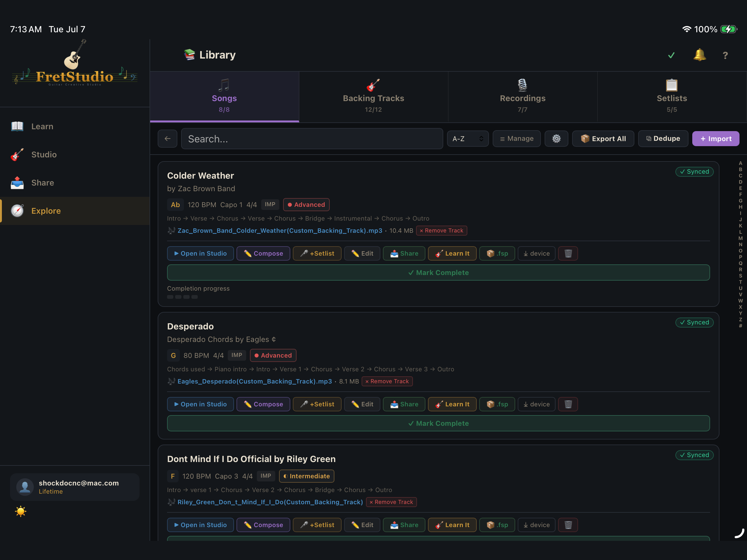Viewport: 747px width, 560px height.
Task: Jump to letter Z in alphabet index
Action: coord(740,320)
